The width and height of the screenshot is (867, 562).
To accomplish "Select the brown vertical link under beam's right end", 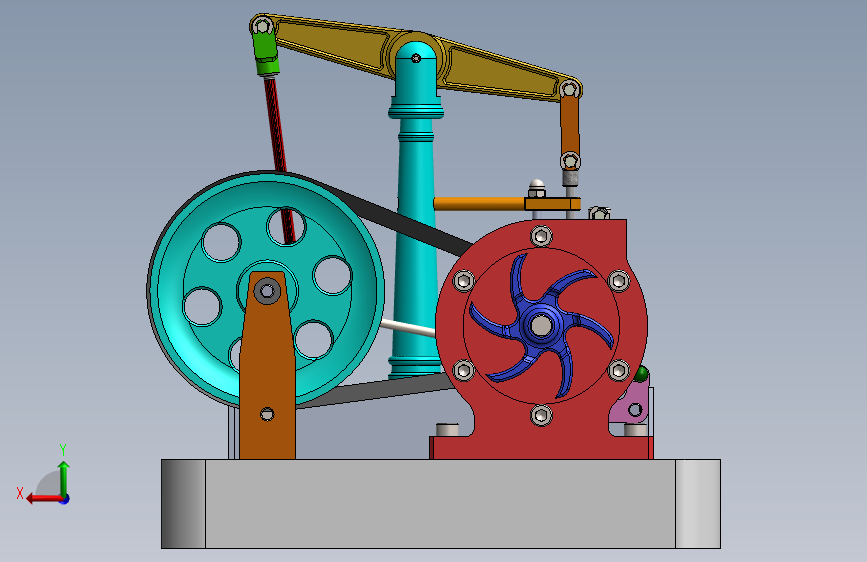I will coord(570,126).
